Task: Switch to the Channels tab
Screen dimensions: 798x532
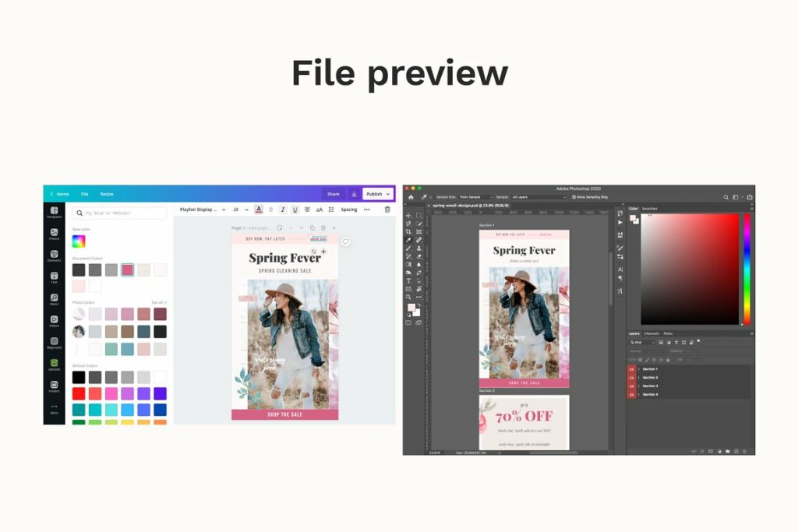Action: click(651, 333)
